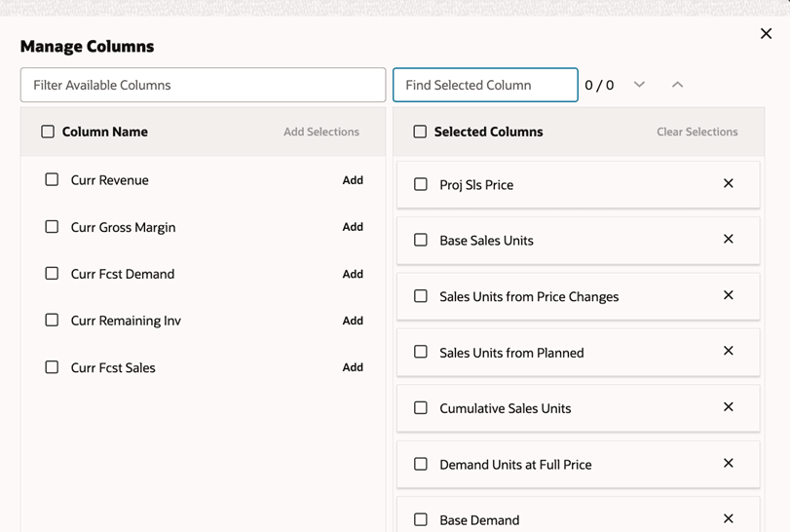Click the Curr Fcst Demand label

tap(123, 274)
